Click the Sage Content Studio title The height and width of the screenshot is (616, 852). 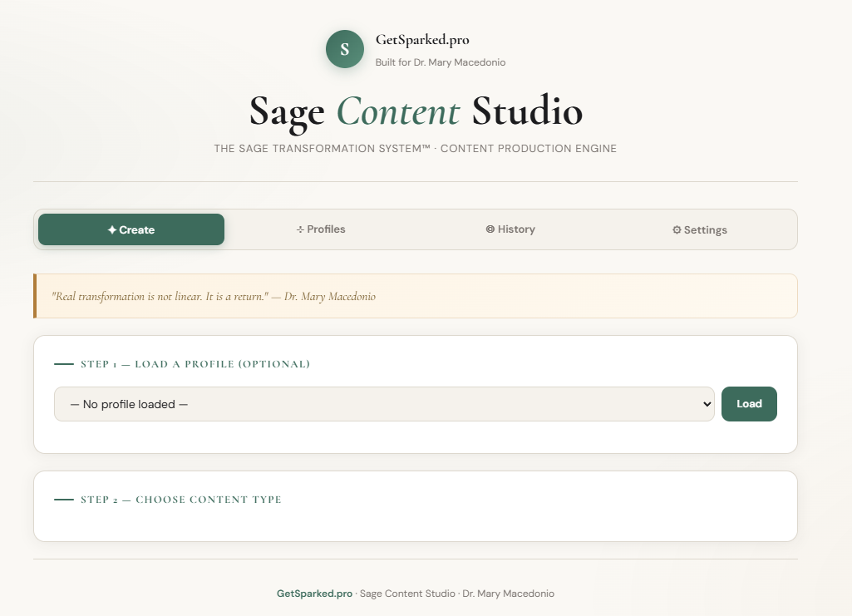(x=416, y=112)
